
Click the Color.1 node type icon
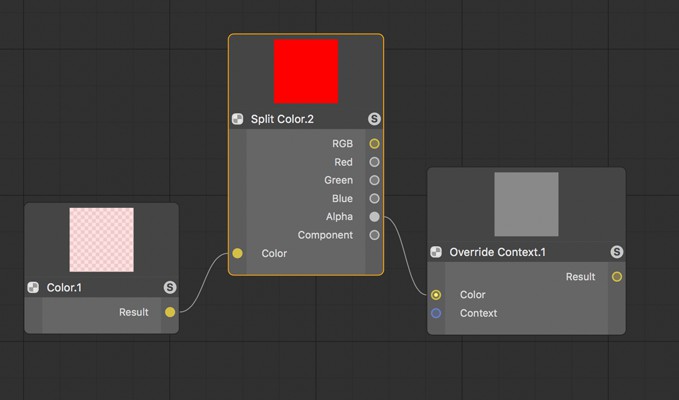tap(33, 287)
